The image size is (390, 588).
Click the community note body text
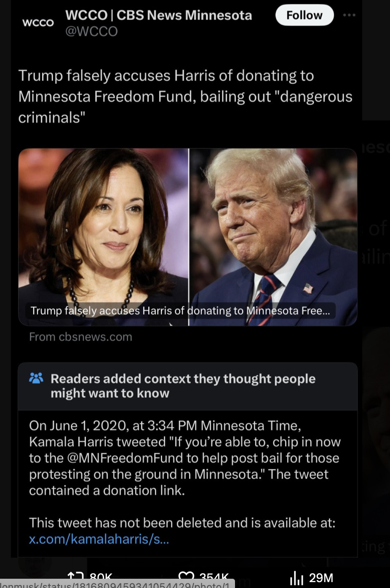(x=185, y=458)
